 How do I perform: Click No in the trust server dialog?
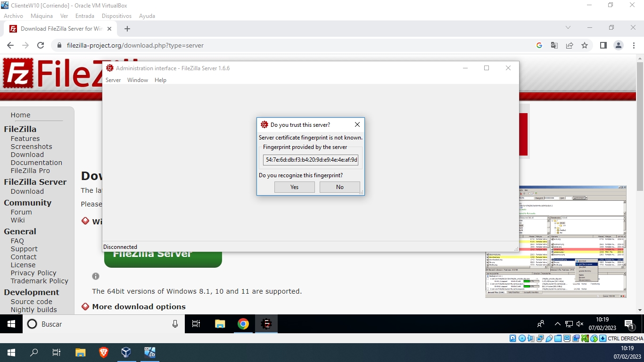340,187
